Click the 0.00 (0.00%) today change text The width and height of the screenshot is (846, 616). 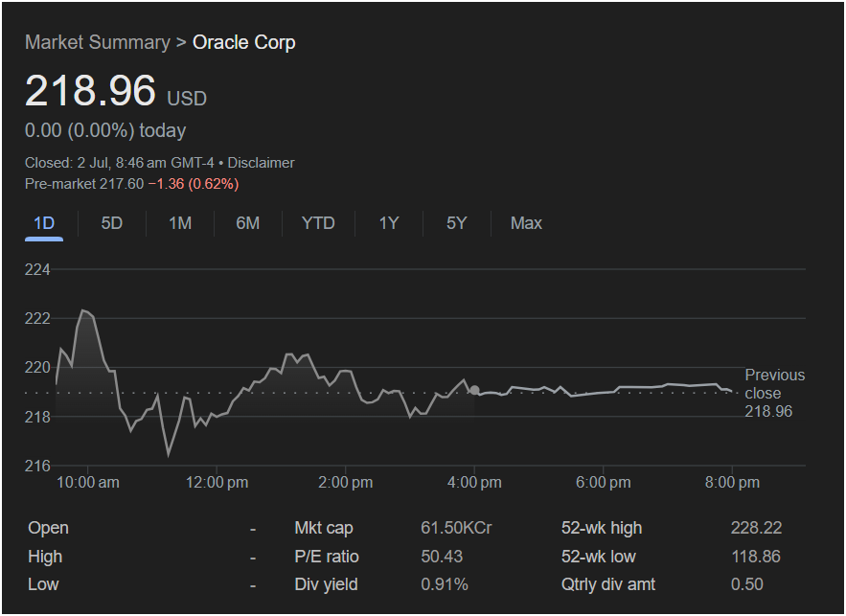105,130
